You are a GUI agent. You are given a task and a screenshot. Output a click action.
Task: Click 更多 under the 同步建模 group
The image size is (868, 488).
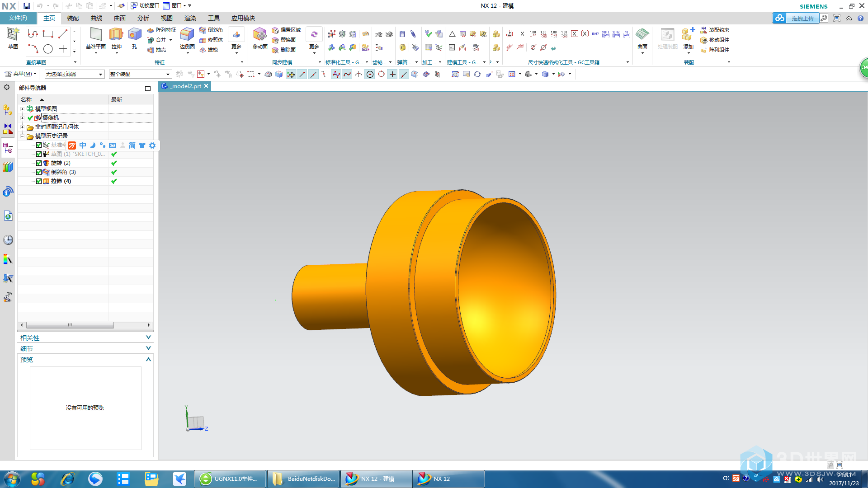(314, 40)
